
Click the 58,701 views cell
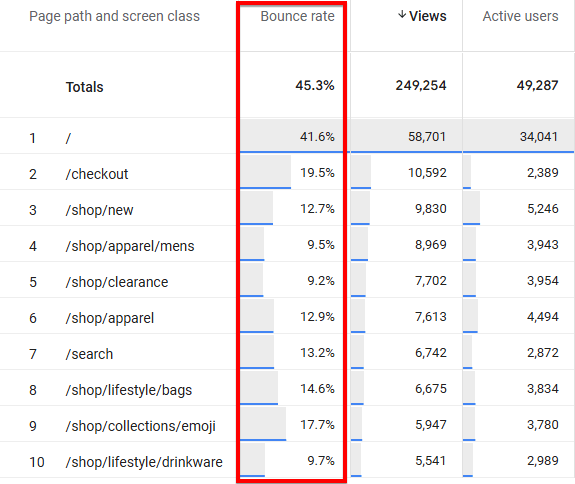(427, 137)
